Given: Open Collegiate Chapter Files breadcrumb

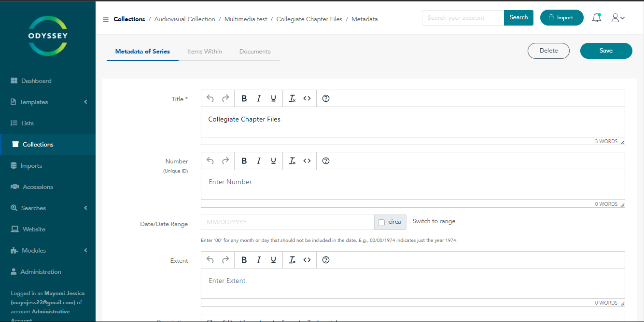Looking at the screenshot, I should coord(309,19).
